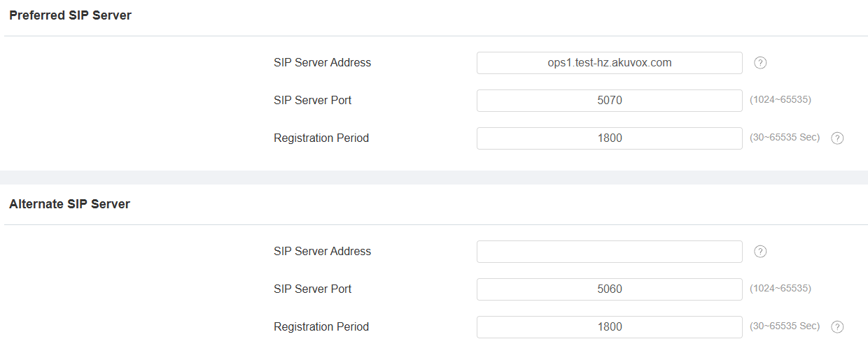Click Registration Period label under Preferred server

(x=321, y=138)
